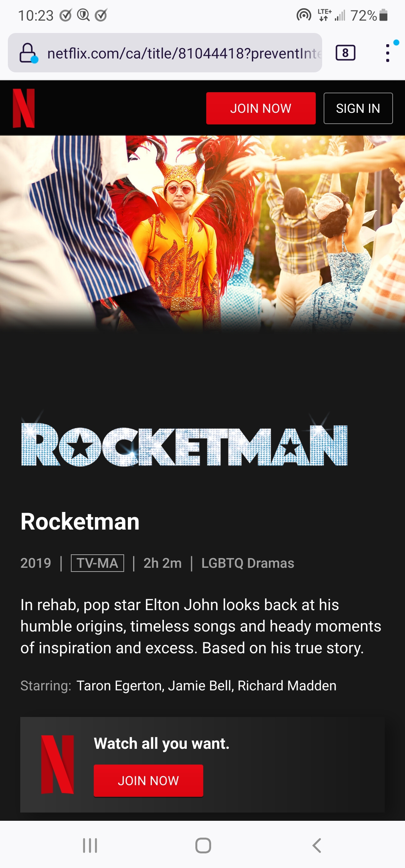Open the tab switcher showing 8 tabs
405x868 pixels.
(x=345, y=53)
